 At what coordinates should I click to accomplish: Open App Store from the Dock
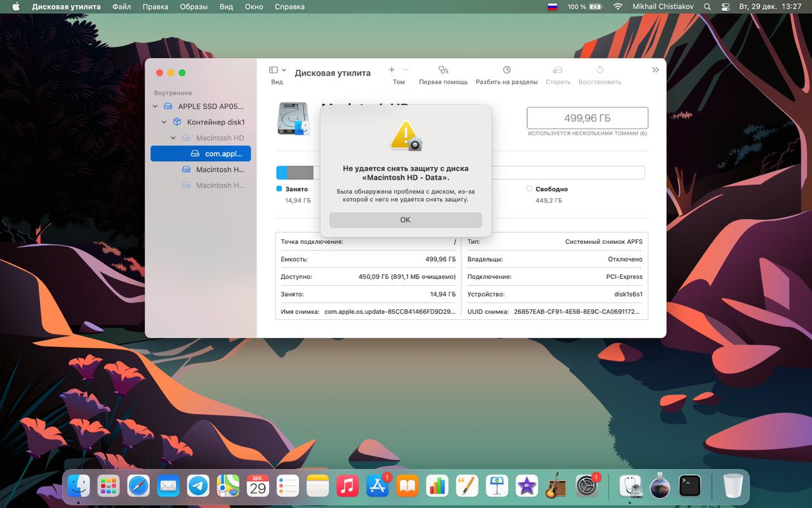point(377,487)
